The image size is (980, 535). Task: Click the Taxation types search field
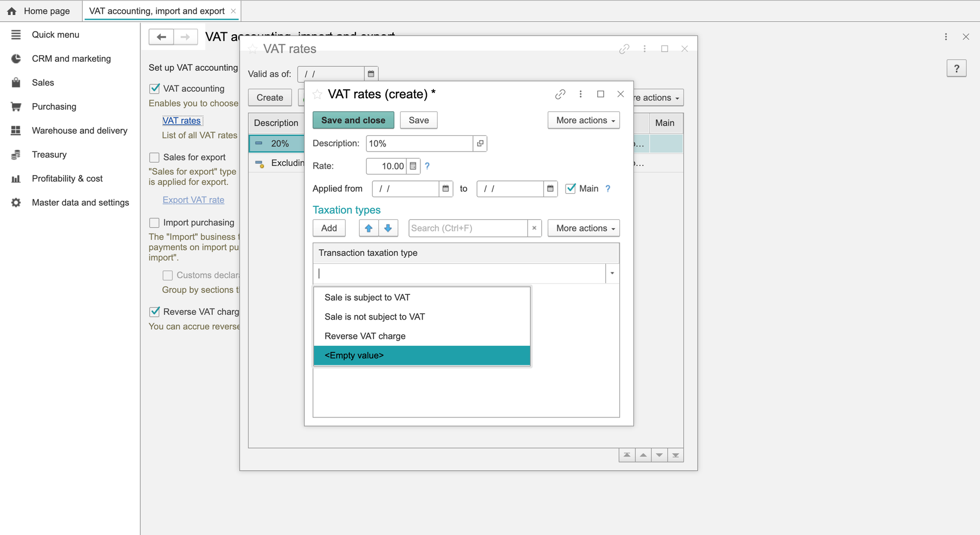click(x=468, y=228)
